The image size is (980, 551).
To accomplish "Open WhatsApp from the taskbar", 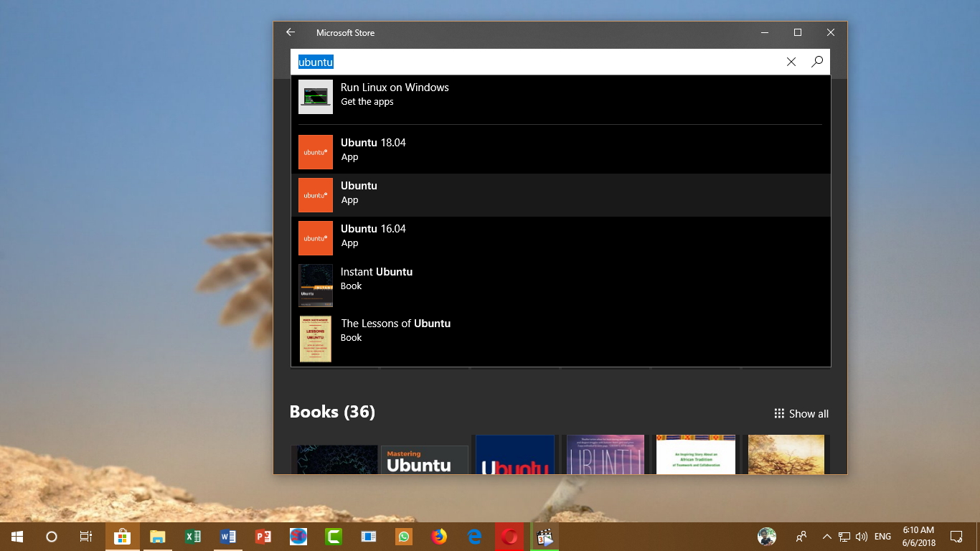I will [403, 536].
